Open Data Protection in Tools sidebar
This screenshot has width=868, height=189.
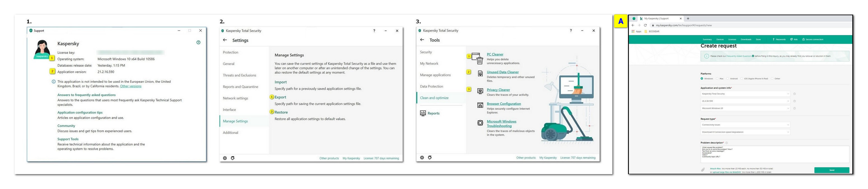[x=431, y=86]
